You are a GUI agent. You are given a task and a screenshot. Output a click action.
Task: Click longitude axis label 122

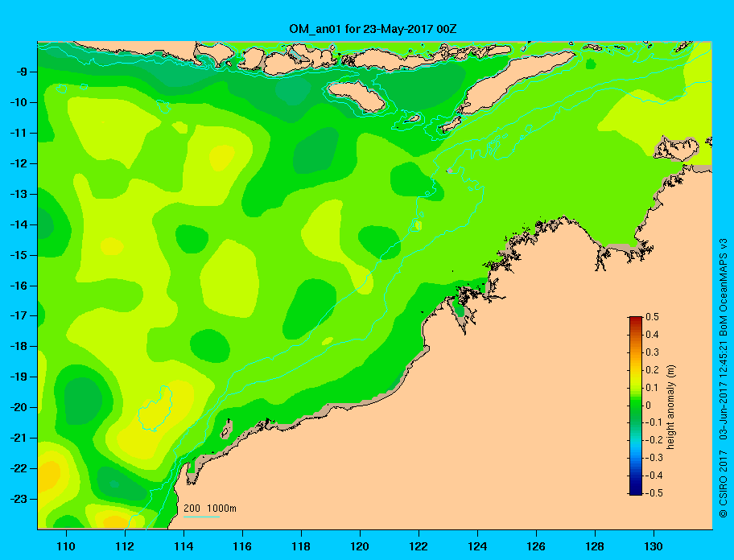pos(419,546)
